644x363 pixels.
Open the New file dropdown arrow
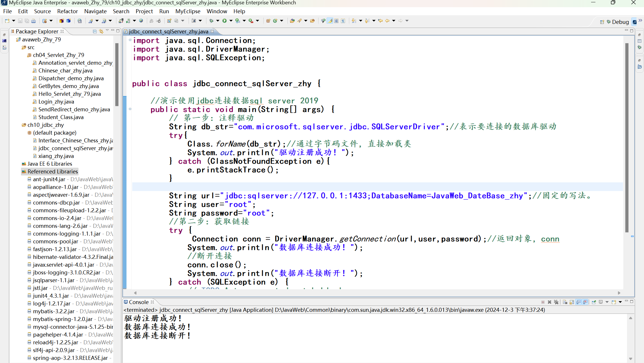[x=13, y=21]
